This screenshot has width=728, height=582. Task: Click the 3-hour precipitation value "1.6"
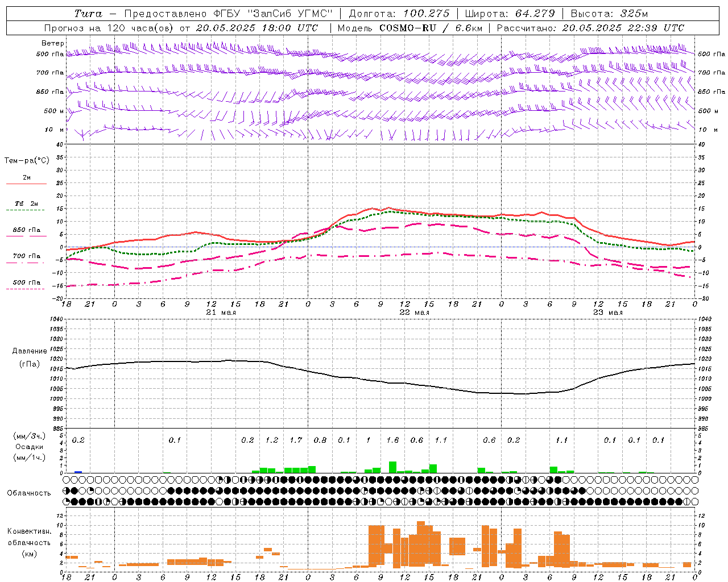(392, 440)
